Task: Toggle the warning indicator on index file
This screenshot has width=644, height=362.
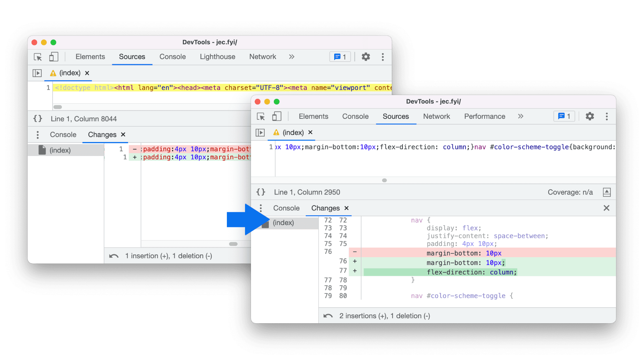Action: [52, 73]
